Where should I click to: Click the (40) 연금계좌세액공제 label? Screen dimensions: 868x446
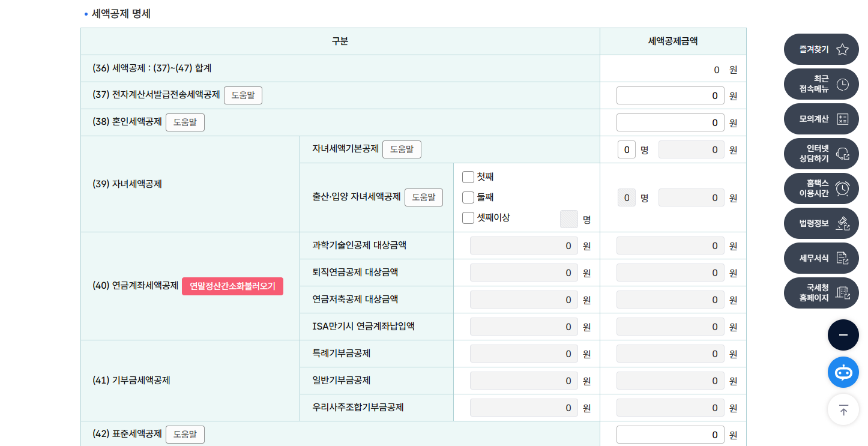click(136, 286)
